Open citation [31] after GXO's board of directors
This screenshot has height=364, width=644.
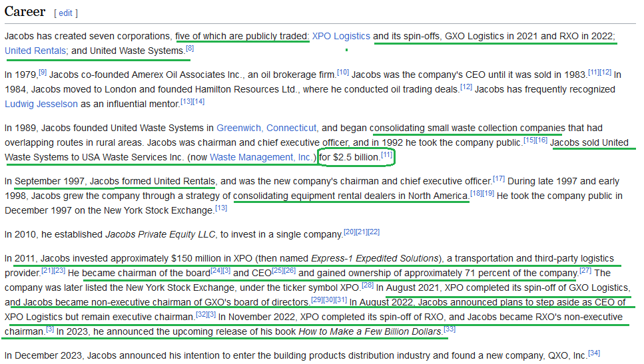341,300
